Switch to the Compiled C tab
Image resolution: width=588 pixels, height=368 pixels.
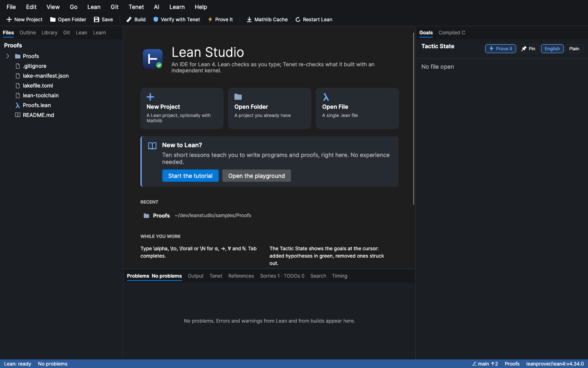click(452, 33)
